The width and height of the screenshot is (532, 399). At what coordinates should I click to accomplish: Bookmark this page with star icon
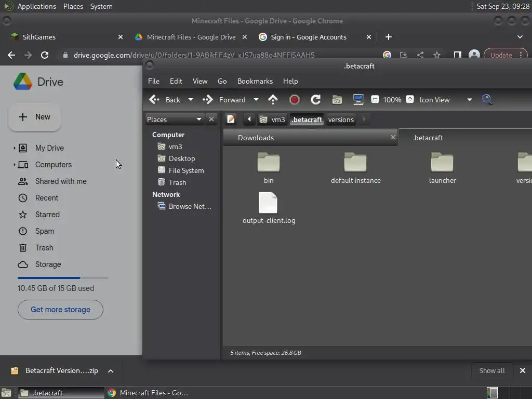click(436, 55)
